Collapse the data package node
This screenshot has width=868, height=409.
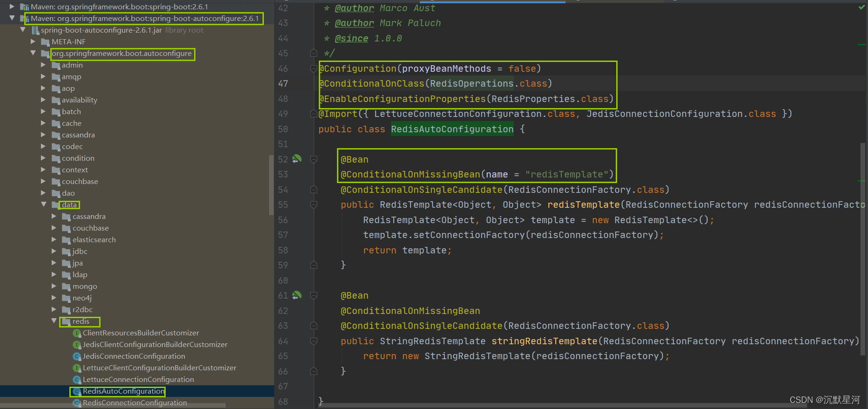click(x=44, y=204)
